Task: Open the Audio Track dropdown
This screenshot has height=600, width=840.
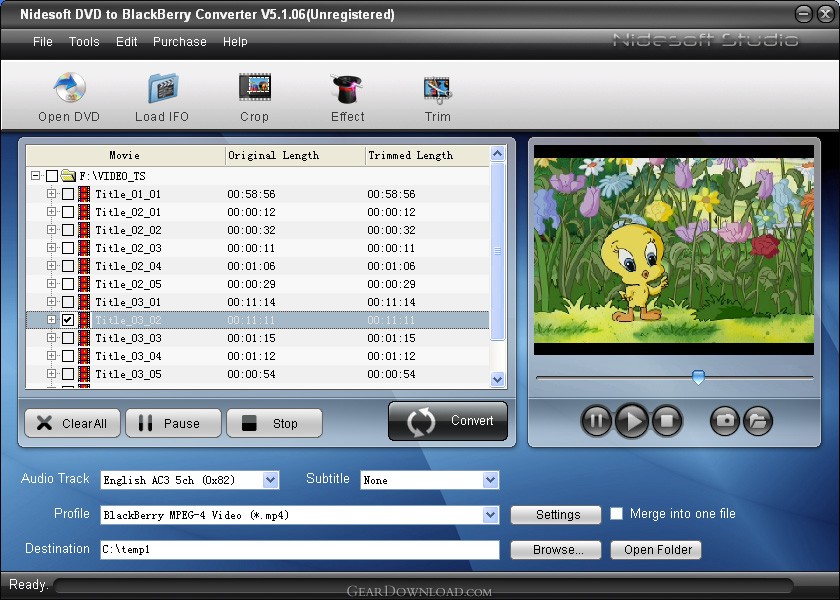Action: (x=271, y=480)
